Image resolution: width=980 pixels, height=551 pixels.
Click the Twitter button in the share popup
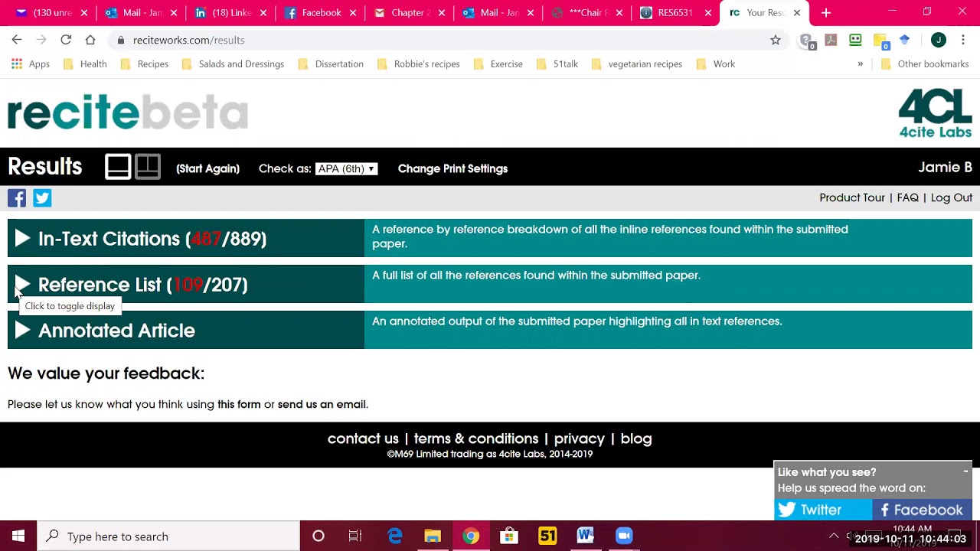pyautogui.click(x=823, y=510)
